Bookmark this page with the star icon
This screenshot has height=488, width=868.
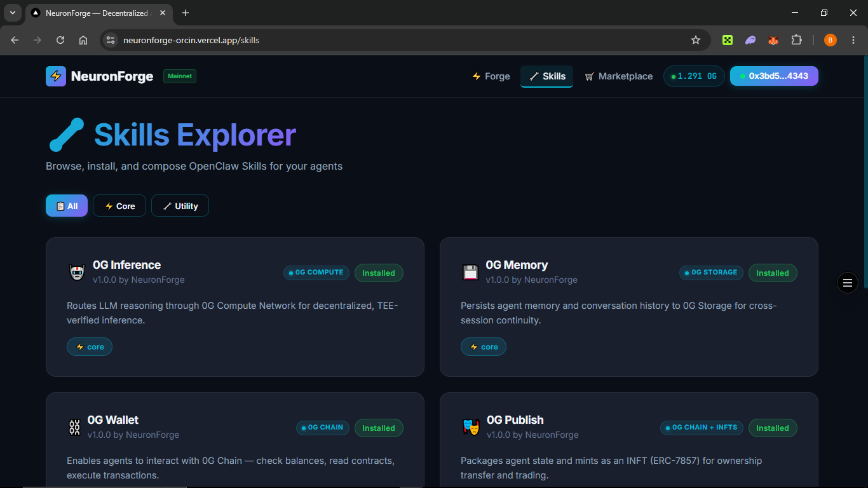click(x=696, y=40)
